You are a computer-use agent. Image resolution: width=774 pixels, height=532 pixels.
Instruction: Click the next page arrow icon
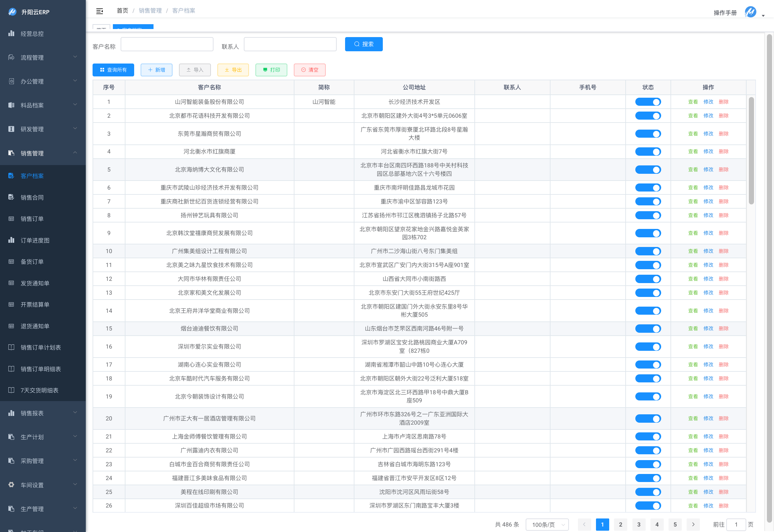tap(693, 524)
